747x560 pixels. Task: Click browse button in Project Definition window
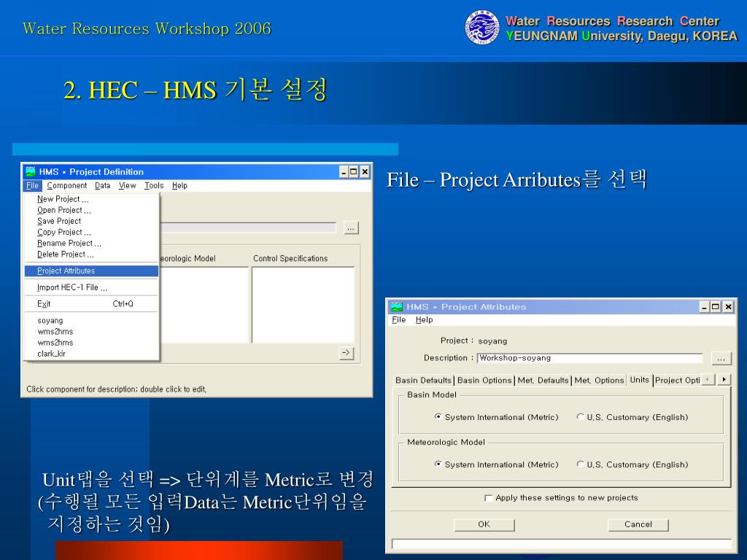pos(351,228)
